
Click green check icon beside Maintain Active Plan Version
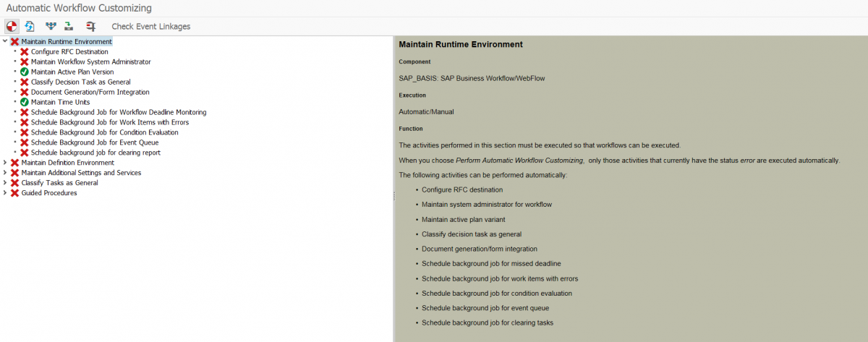click(25, 72)
